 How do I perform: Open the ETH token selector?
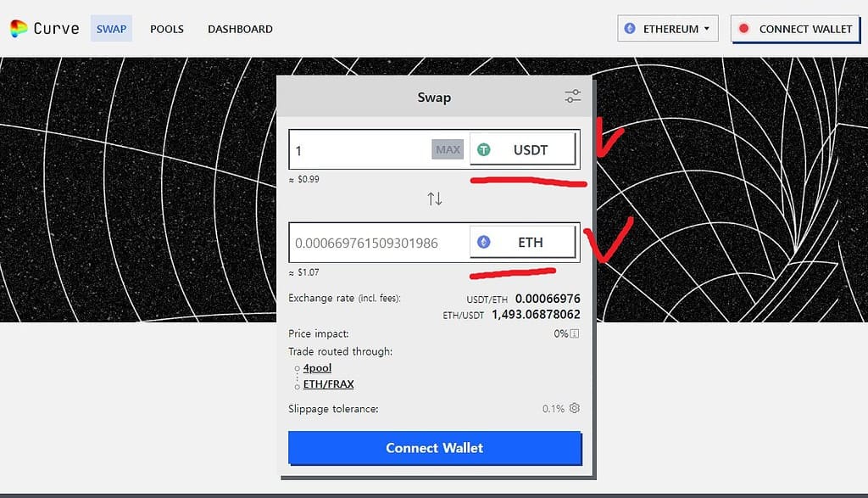coord(522,242)
